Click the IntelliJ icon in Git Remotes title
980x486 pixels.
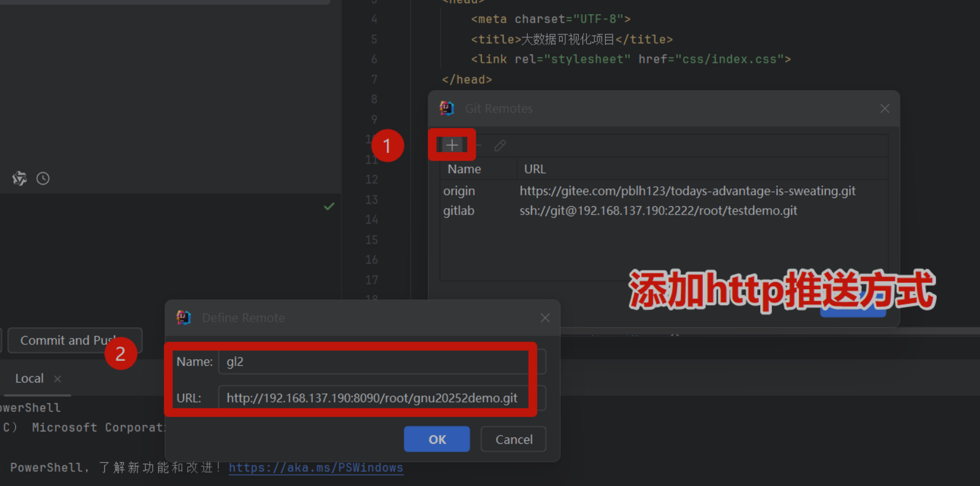point(447,108)
